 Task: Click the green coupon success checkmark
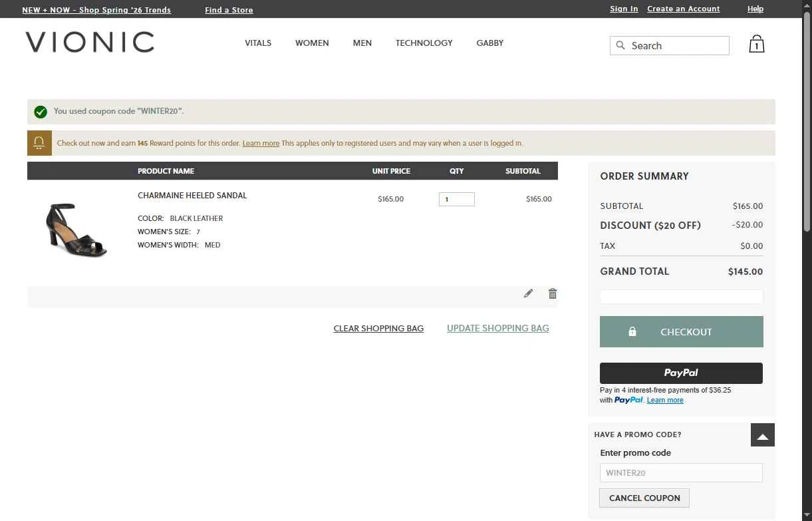pyautogui.click(x=41, y=112)
